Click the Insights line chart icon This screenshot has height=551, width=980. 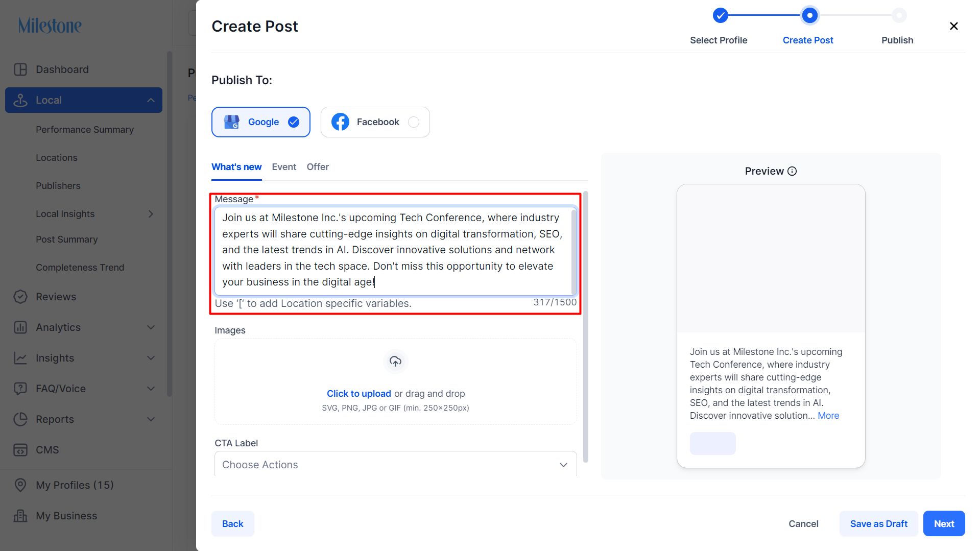point(20,358)
